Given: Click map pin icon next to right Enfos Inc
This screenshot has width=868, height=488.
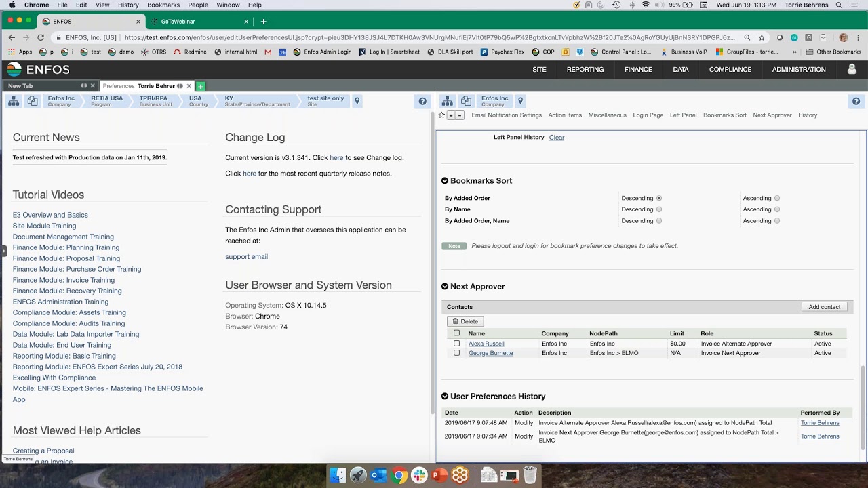Looking at the screenshot, I should point(520,101).
